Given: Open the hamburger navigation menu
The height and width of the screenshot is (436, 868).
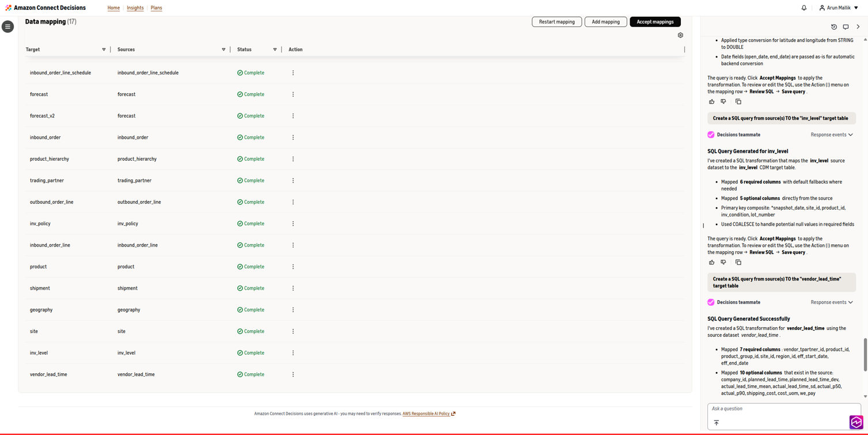Looking at the screenshot, I should (x=7, y=26).
